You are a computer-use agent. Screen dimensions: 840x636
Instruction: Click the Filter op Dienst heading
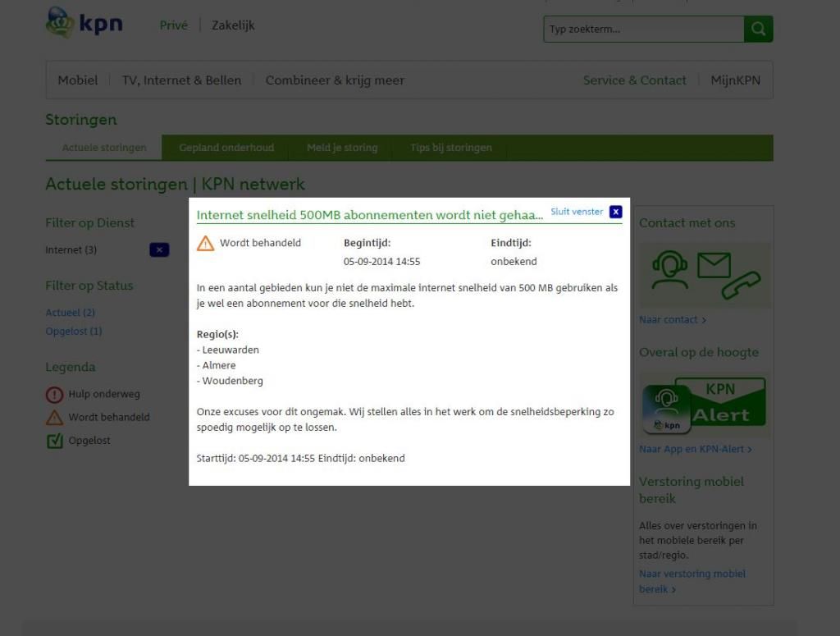click(90, 223)
